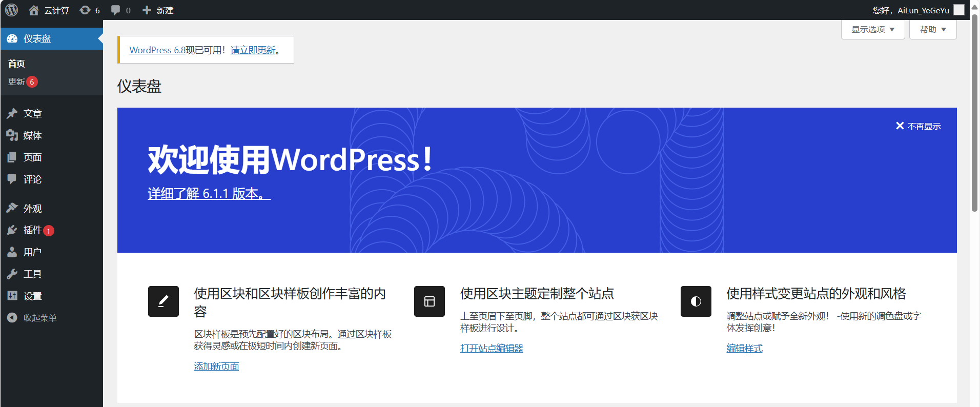Click the 打开站点编辑器 link

coord(492,348)
